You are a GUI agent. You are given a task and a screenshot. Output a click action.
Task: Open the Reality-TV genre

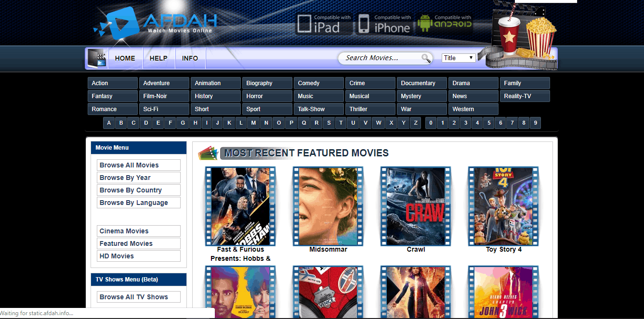pyautogui.click(x=525, y=96)
